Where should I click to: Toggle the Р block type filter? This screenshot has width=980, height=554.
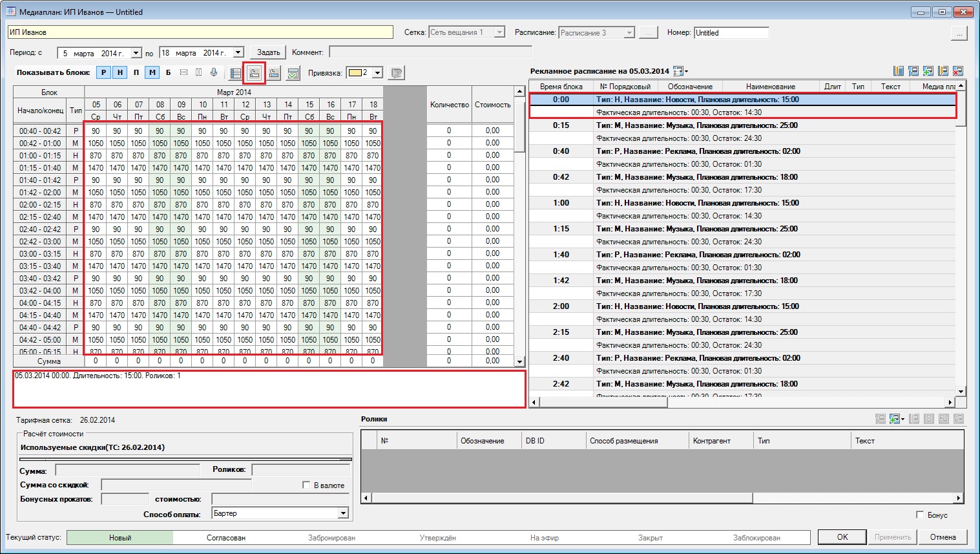point(103,72)
